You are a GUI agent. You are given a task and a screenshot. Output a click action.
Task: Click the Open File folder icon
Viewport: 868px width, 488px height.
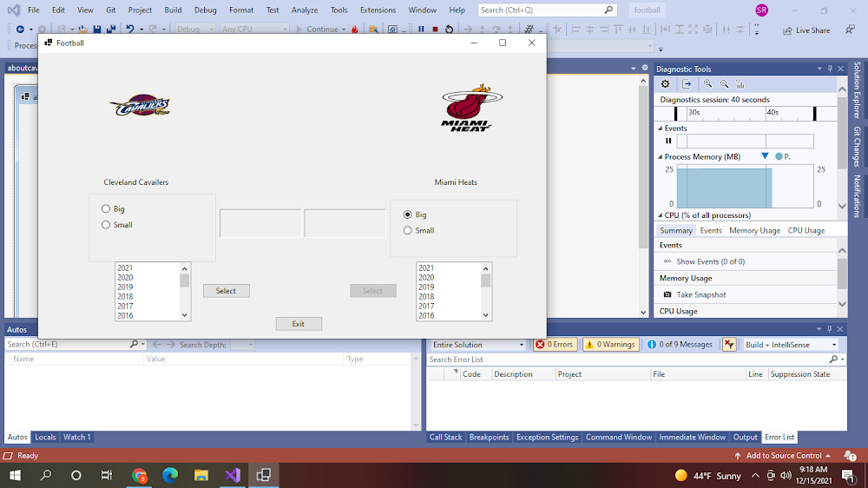82,30
